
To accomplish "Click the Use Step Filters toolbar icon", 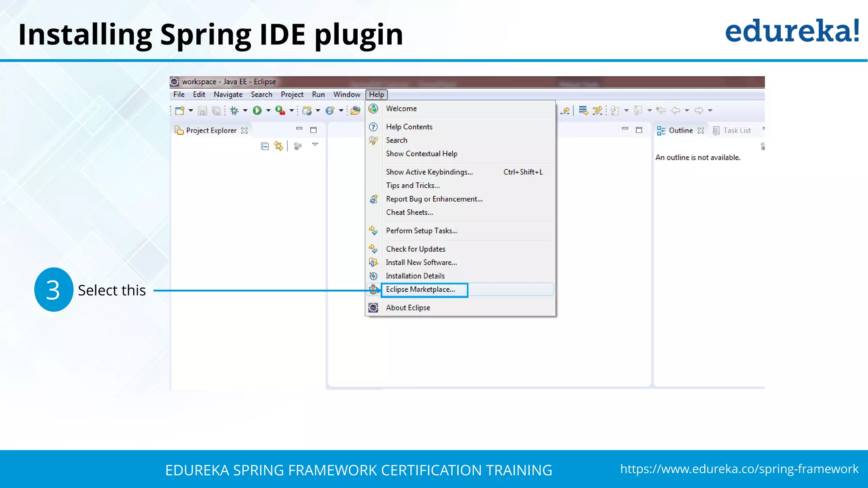I will [x=597, y=111].
